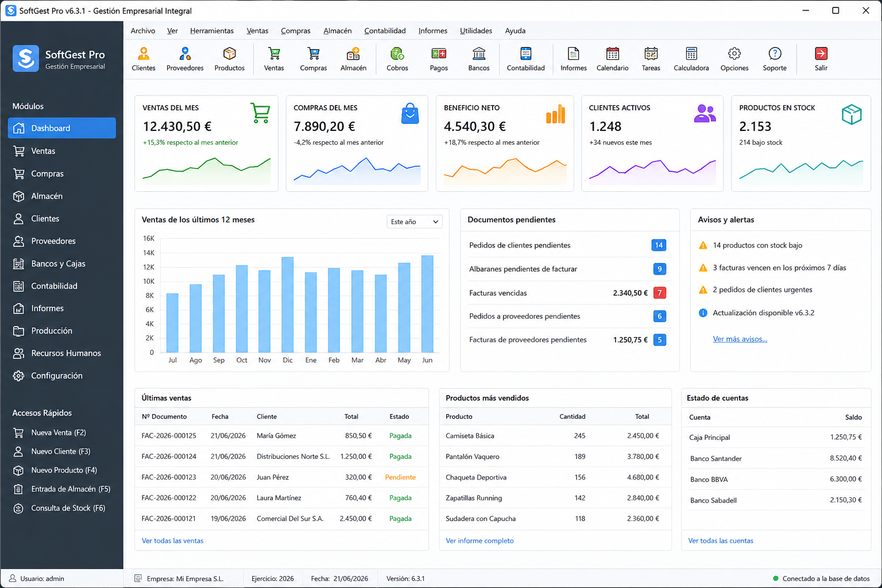Viewport: 882px width, 588px height.
Task: Open the Bancos toolbar icon
Action: coord(479,59)
